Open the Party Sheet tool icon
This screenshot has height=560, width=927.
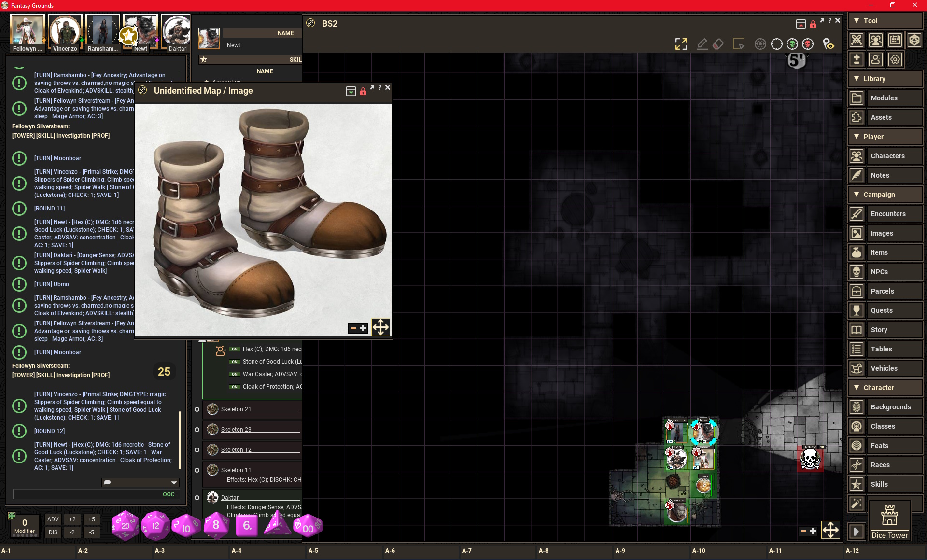[876, 40]
